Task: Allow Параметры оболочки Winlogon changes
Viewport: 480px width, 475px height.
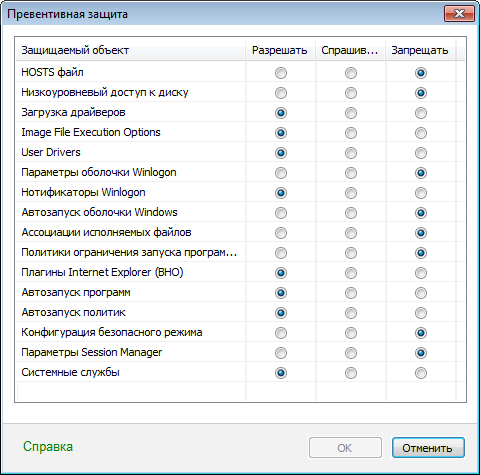Action: (281, 173)
